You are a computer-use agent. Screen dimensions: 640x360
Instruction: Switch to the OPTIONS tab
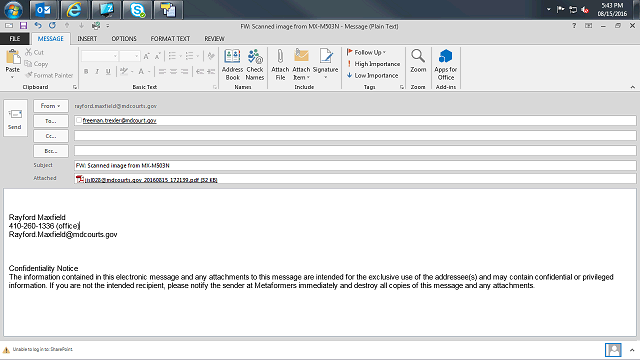(x=124, y=39)
